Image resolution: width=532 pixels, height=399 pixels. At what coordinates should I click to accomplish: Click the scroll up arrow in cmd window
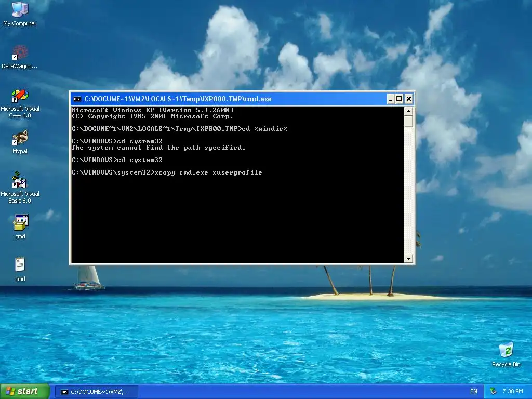tap(408, 111)
